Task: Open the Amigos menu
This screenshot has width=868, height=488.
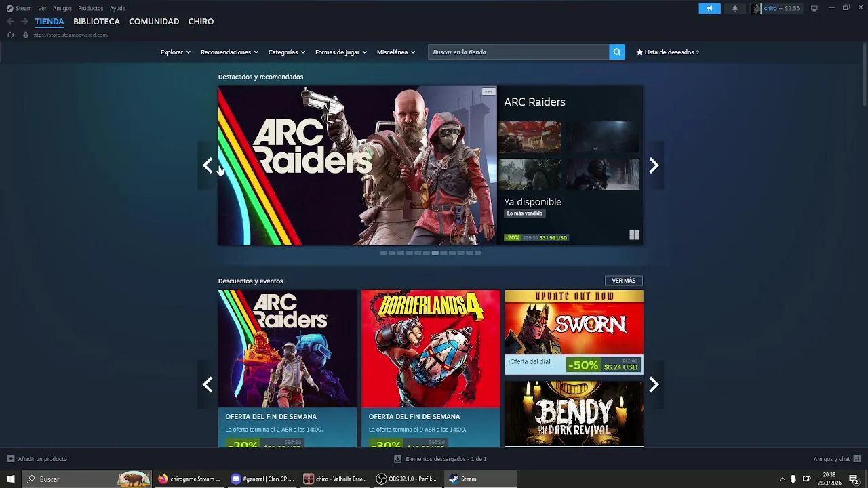Action: pyautogui.click(x=62, y=8)
